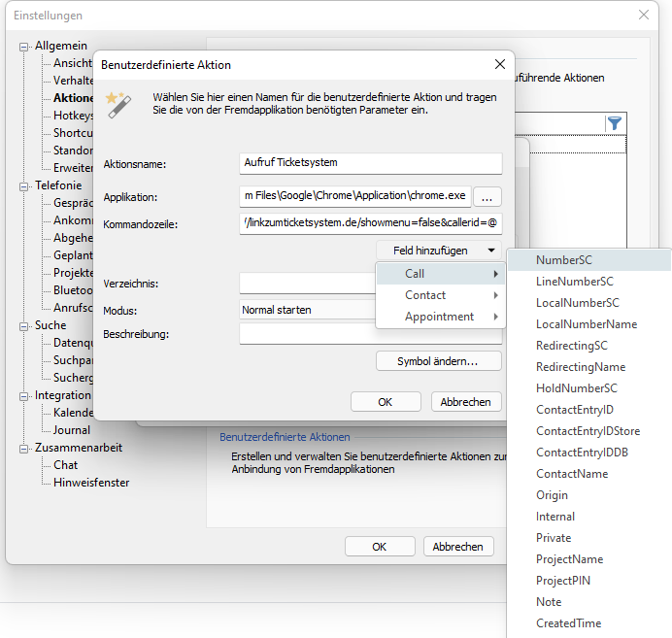672x638 pixels.
Task: Collapse the Zusammenarbeit tree node
Action: point(24,448)
